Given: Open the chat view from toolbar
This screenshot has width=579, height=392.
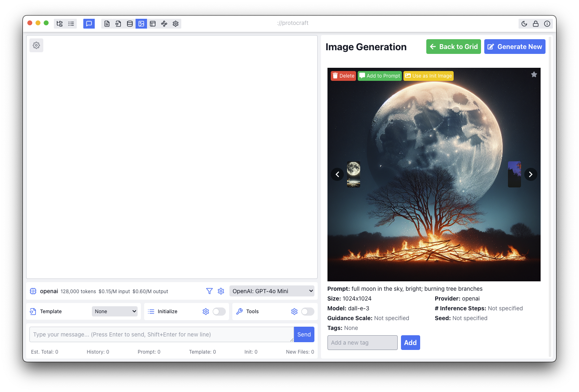Looking at the screenshot, I should (89, 24).
